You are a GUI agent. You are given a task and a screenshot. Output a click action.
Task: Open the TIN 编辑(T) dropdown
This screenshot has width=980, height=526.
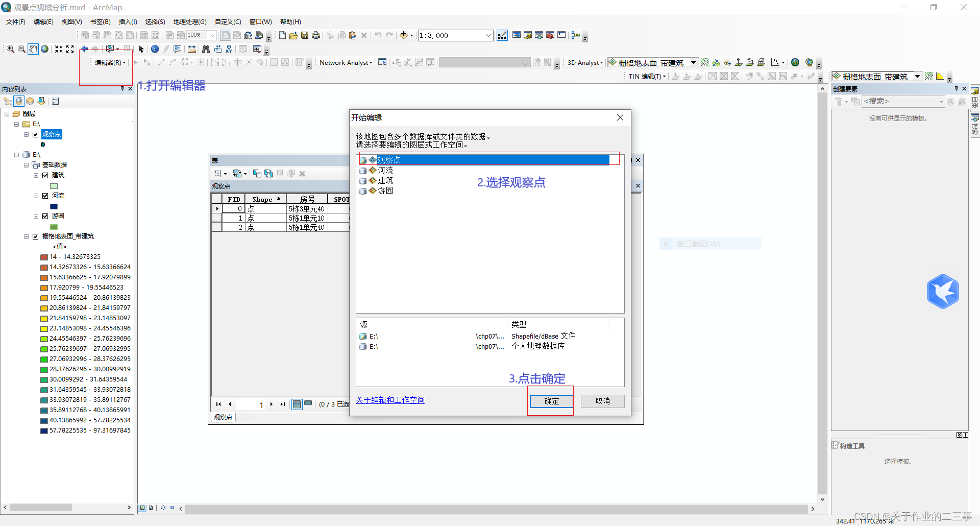647,77
